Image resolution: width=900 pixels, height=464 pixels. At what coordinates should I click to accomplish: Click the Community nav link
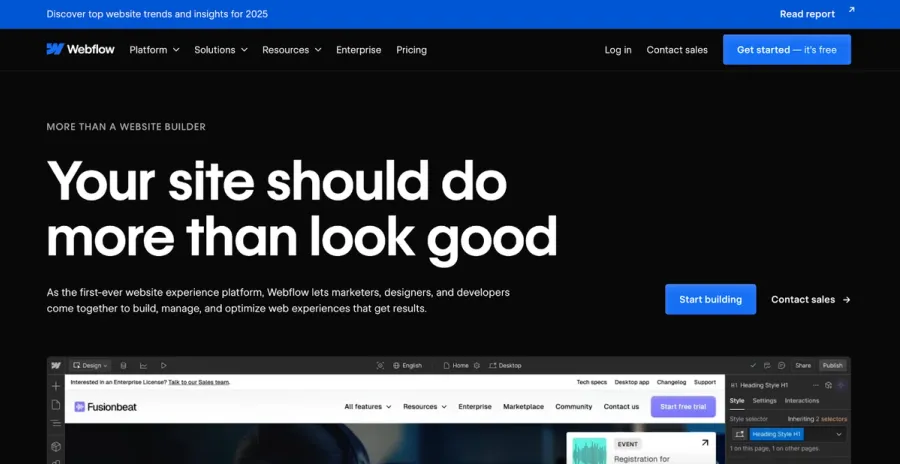coord(573,407)
